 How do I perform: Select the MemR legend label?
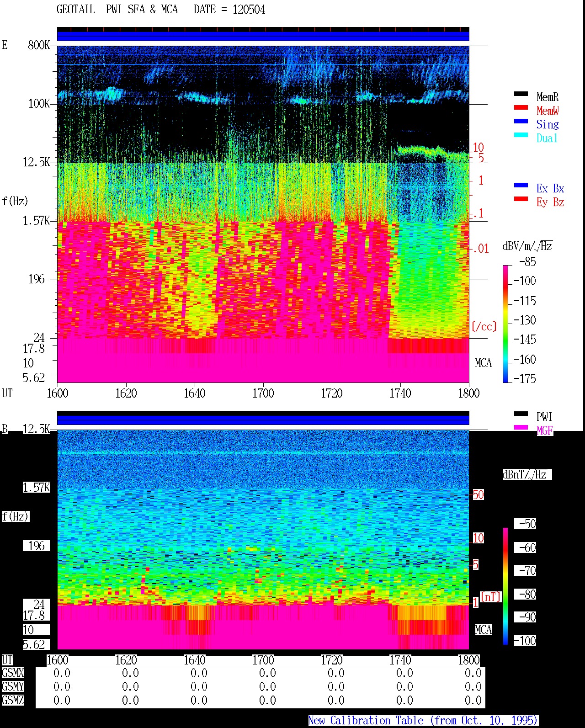548,97
